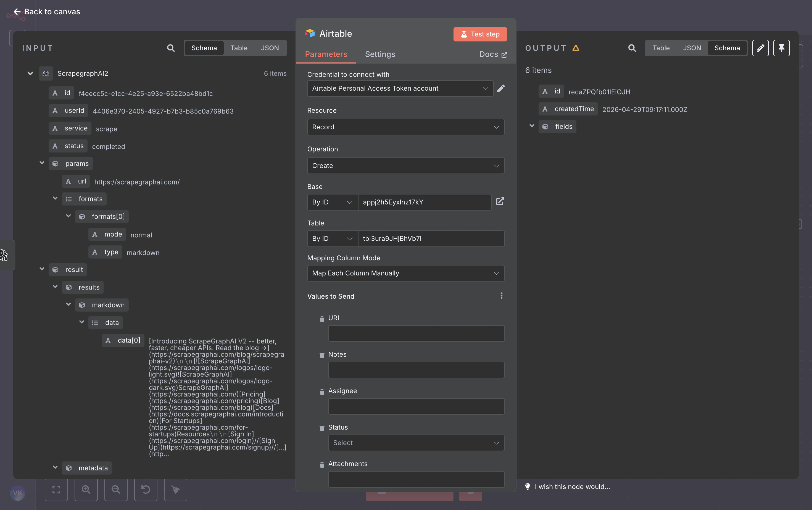The width and height of the screenshot is (812, 510).
Task: Click the Notes value input field
Action: (x=416, y=370)
